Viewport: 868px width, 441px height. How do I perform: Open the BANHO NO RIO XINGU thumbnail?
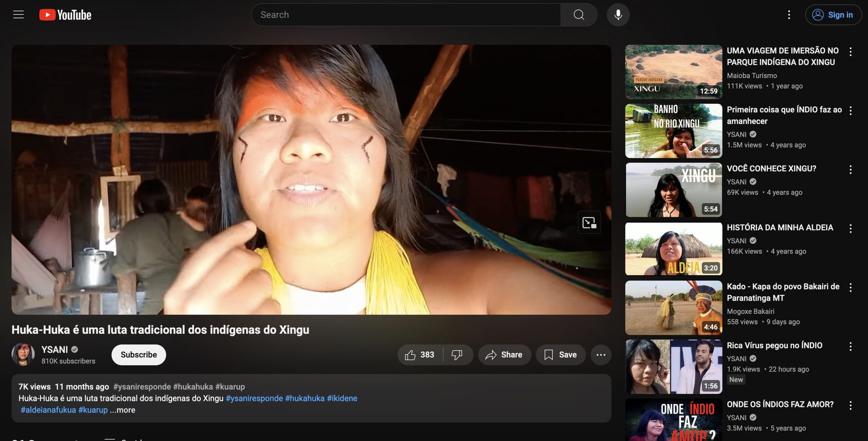[x=673, y=130]
